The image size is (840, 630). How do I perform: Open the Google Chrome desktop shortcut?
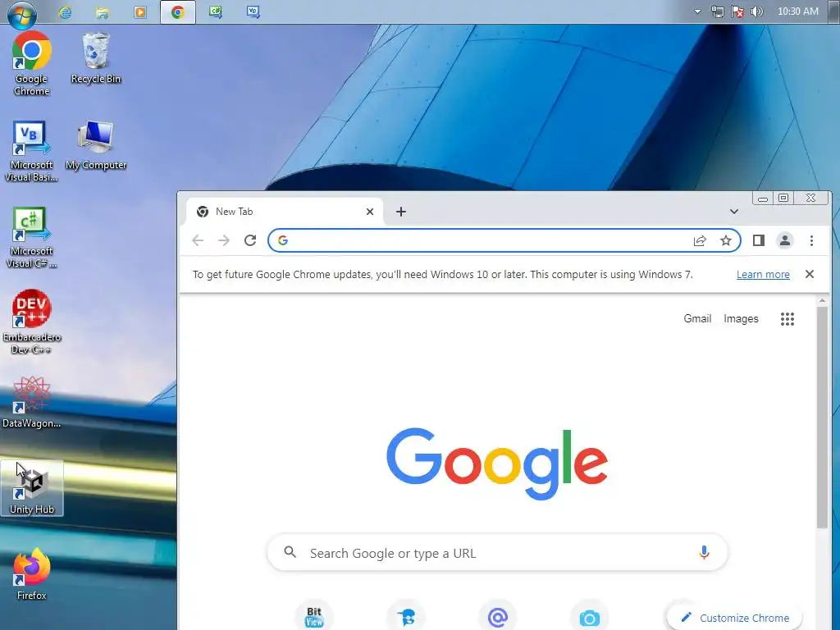(x=32, y=63)
